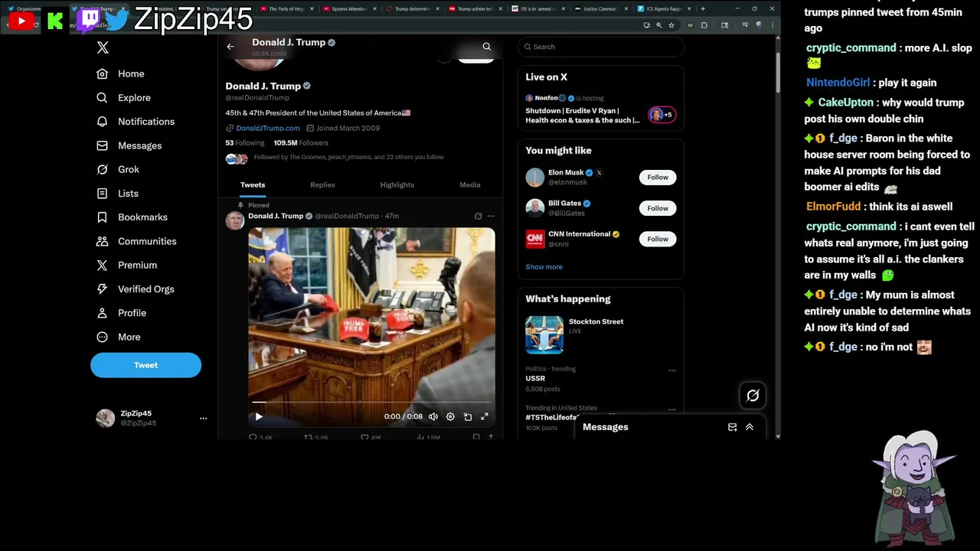Viewport: 980px width, 551px height.
Task: Open a new browser tab
Action: pos(703,8)
